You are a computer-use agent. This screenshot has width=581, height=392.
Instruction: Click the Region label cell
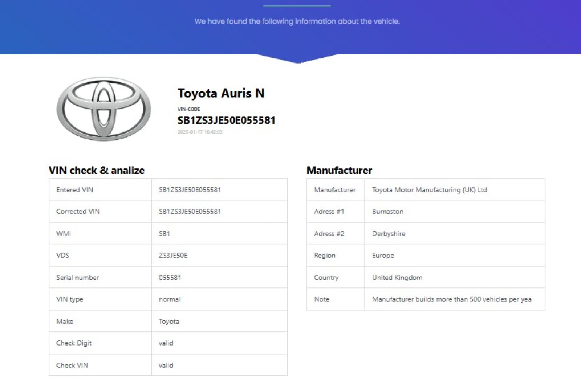(x=336, y=255)
